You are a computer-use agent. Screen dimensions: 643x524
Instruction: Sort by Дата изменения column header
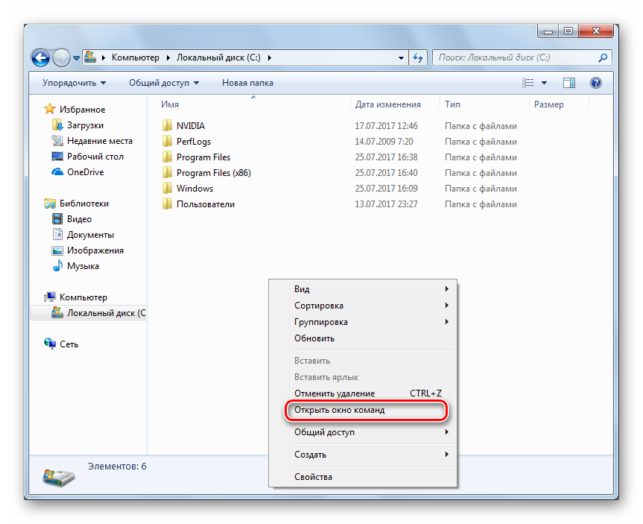(388, 105)
